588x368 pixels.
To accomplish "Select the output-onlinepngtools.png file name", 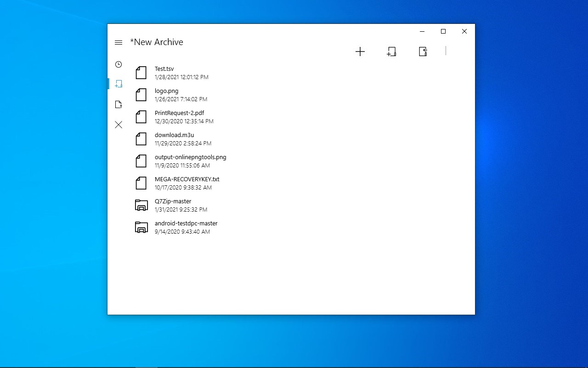I will tap(191, 157).
